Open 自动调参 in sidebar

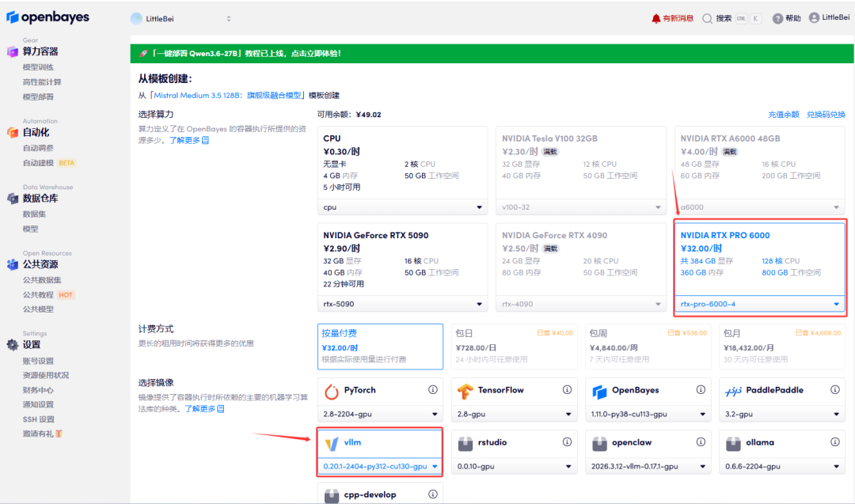point(38,148)
